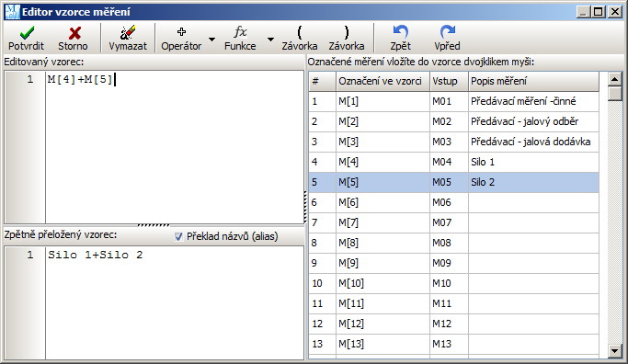The image size is (628, 364).
Task: Undo with the Zpět arrow
Action: [401, 38]
